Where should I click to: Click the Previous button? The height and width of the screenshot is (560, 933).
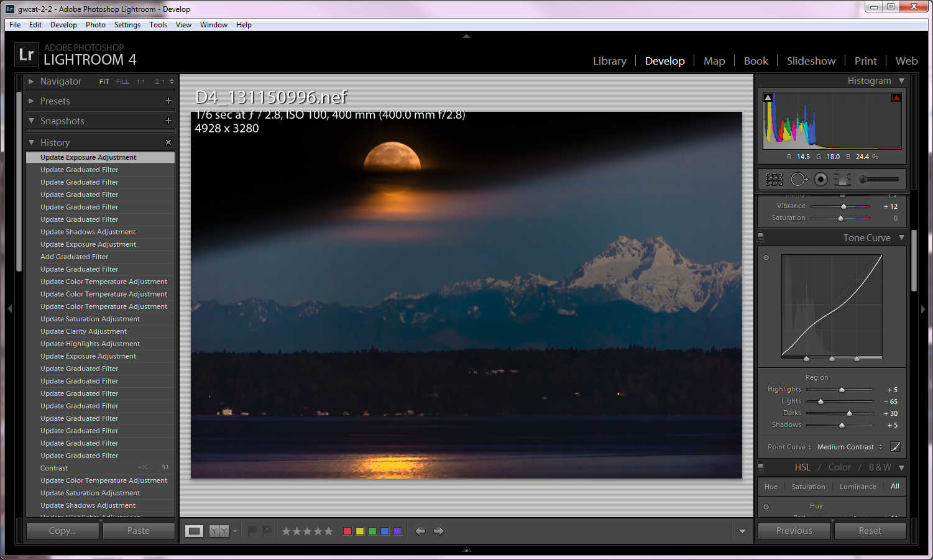point(794,531)
